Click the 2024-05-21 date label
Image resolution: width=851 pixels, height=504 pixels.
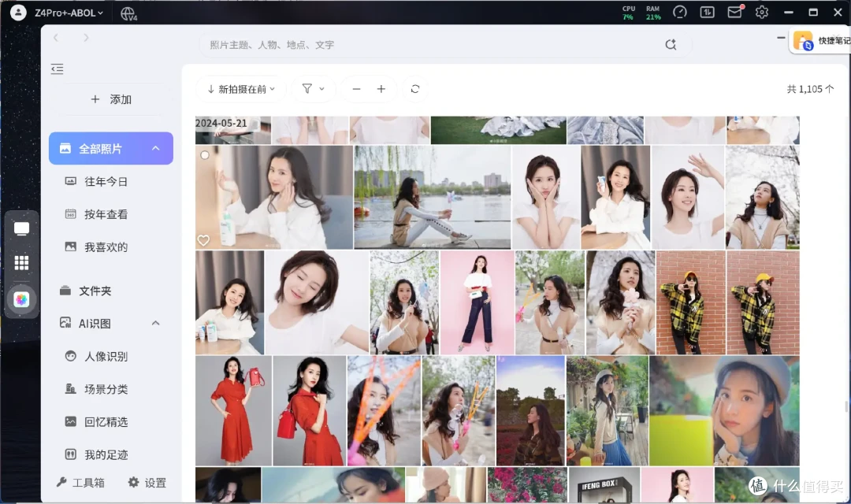click(x=221, y=123)
